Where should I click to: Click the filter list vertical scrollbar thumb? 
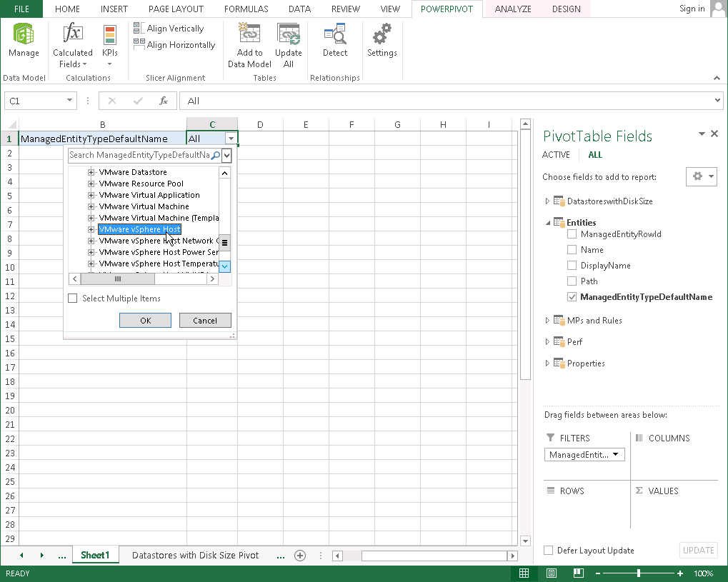pyautogui.click(x=225, y=242)
